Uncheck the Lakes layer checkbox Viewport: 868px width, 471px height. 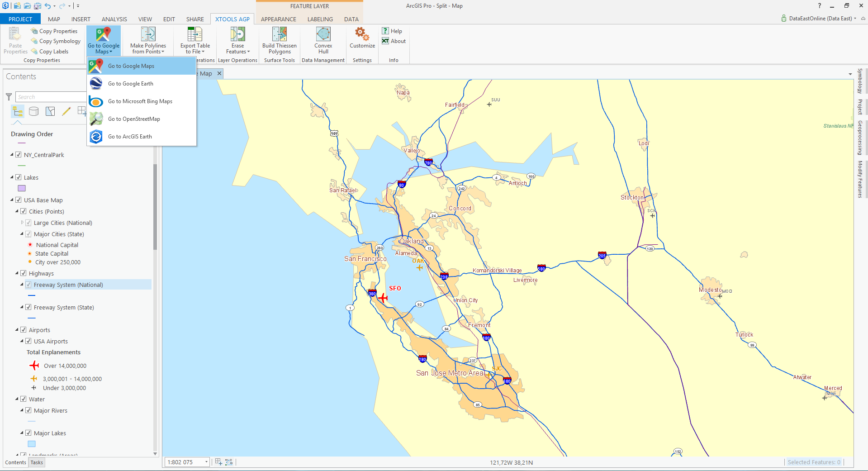click(19, 177)
